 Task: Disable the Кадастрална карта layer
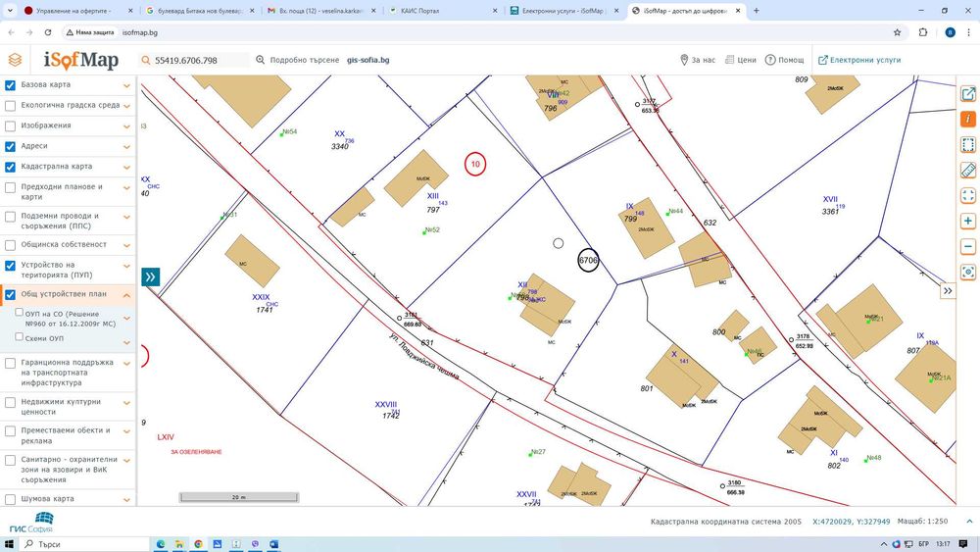[10, 167]
